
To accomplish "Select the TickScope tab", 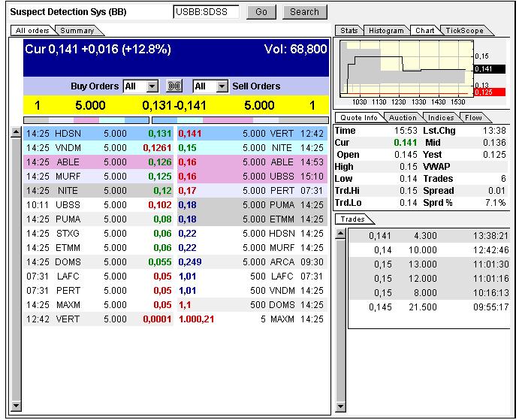I will coord(463,31).
